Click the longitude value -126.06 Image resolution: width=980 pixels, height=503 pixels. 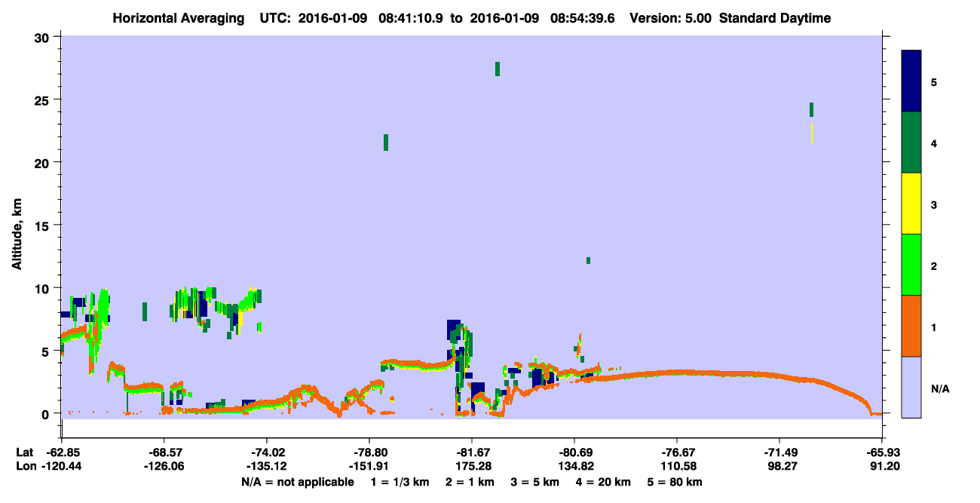(164, 466)
